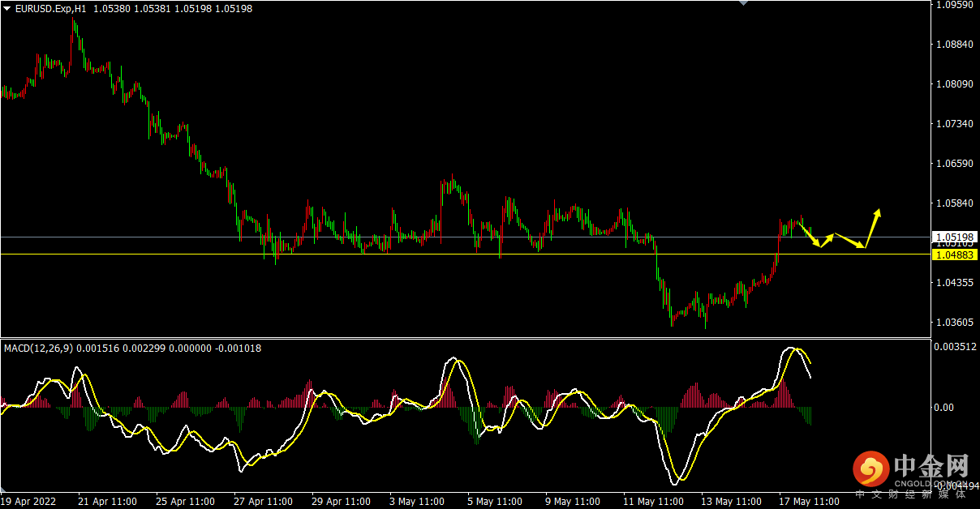Click the first downward yellow arrow tip
The height and width of the screenshot is (509, 980).
(x=820, y=245)
